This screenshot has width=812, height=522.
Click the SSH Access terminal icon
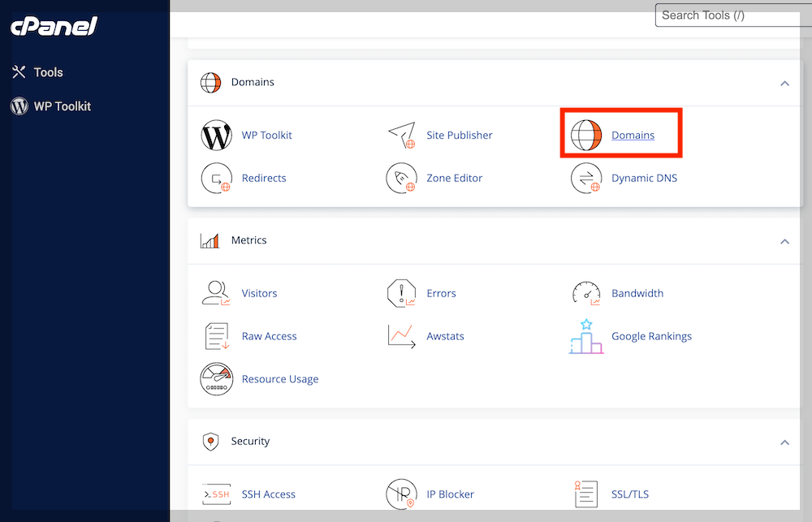pos(217,494)
